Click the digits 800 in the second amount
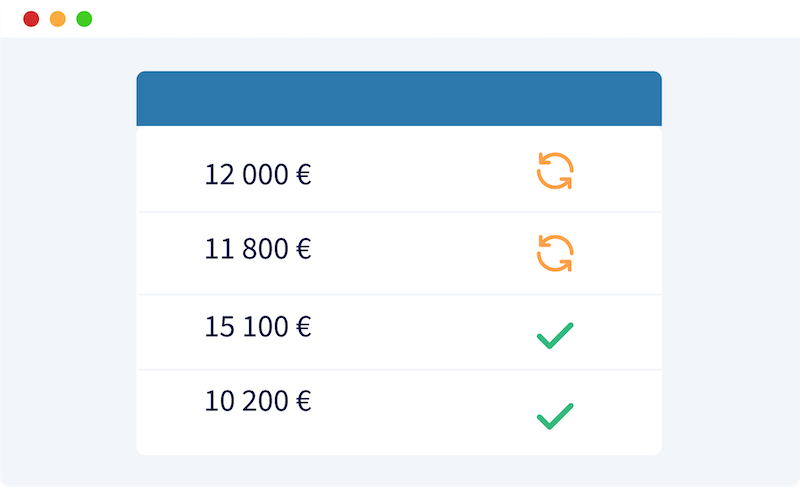 tap(265, 249)
